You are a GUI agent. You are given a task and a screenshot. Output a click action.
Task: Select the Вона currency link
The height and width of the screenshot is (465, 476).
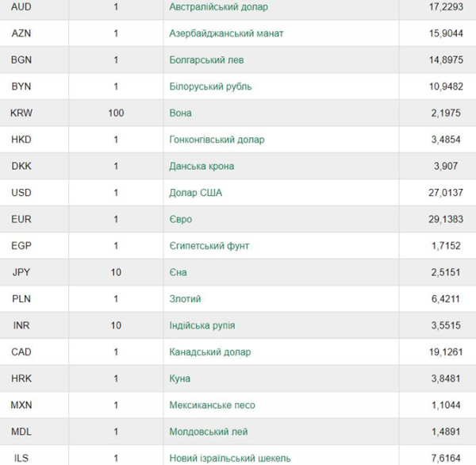coord(180,113)
